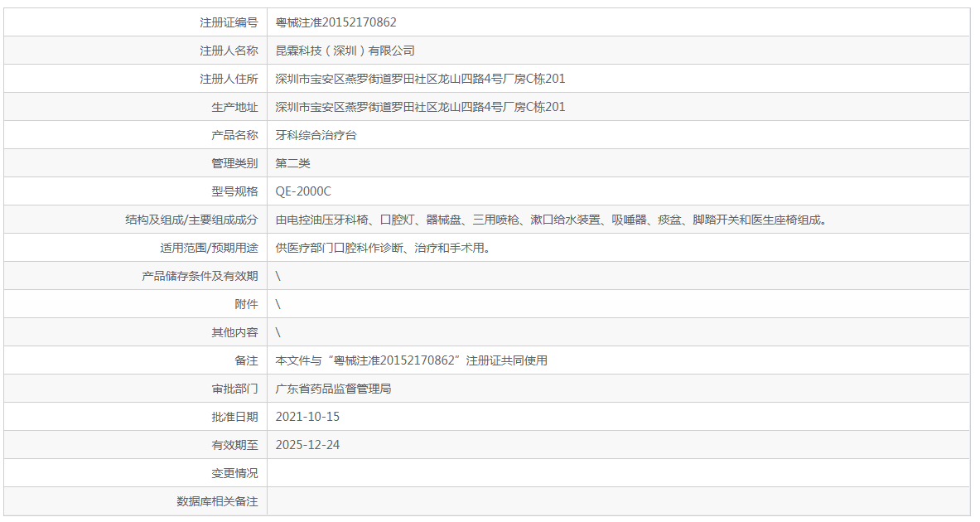Select the 变更情况 label
The image size is (980, 522).
coord(234,472)
